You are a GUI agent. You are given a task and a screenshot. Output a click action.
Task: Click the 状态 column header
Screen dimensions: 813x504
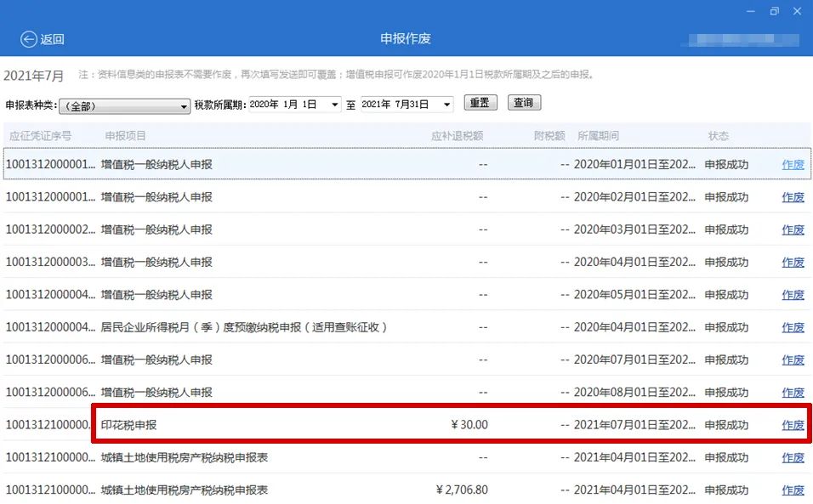click(x=719, y=136)
